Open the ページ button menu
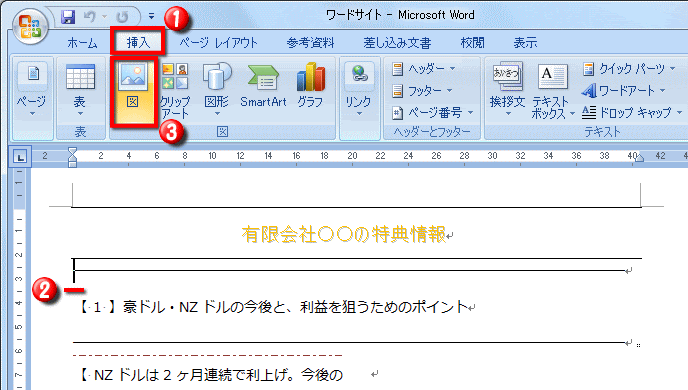 (31, 90)
